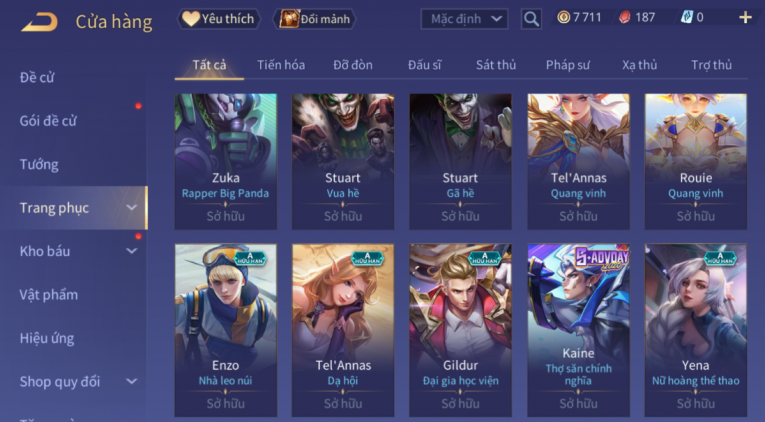Tap the blue voucher currency icon
765x422 pixels.
coord(687,18)
